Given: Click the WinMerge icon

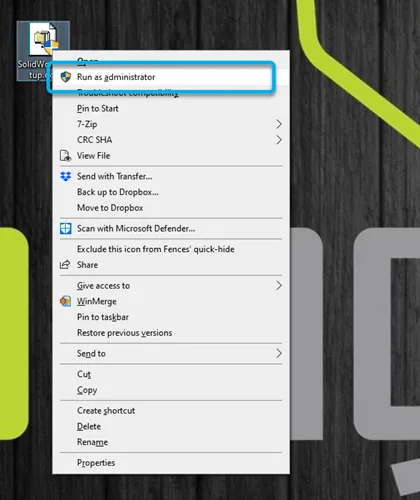Looking at the screenshot, I should (x=65, y=301).
